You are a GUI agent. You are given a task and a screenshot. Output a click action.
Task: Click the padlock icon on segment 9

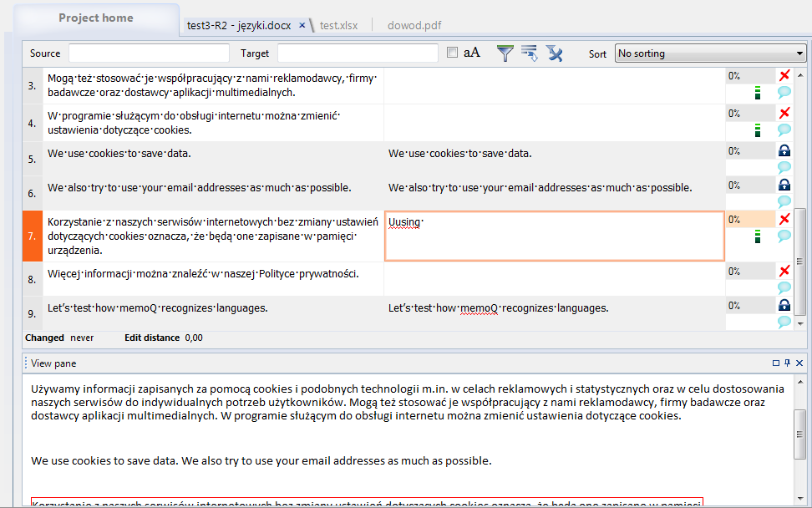(784, 306)
